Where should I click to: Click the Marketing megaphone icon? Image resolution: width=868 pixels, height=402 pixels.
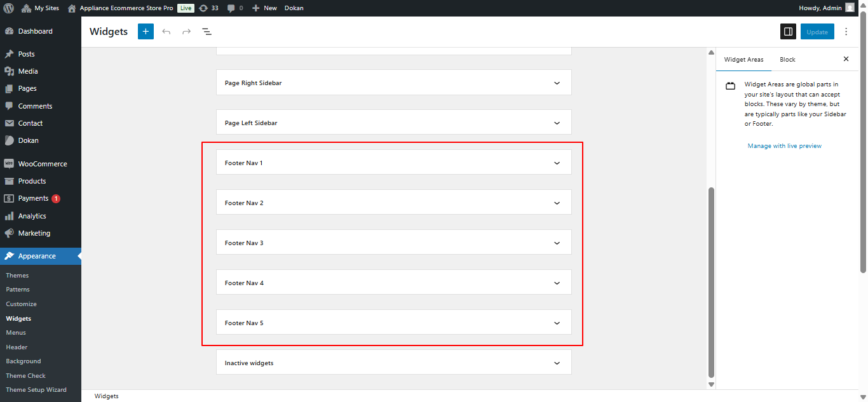coord(9,233)
